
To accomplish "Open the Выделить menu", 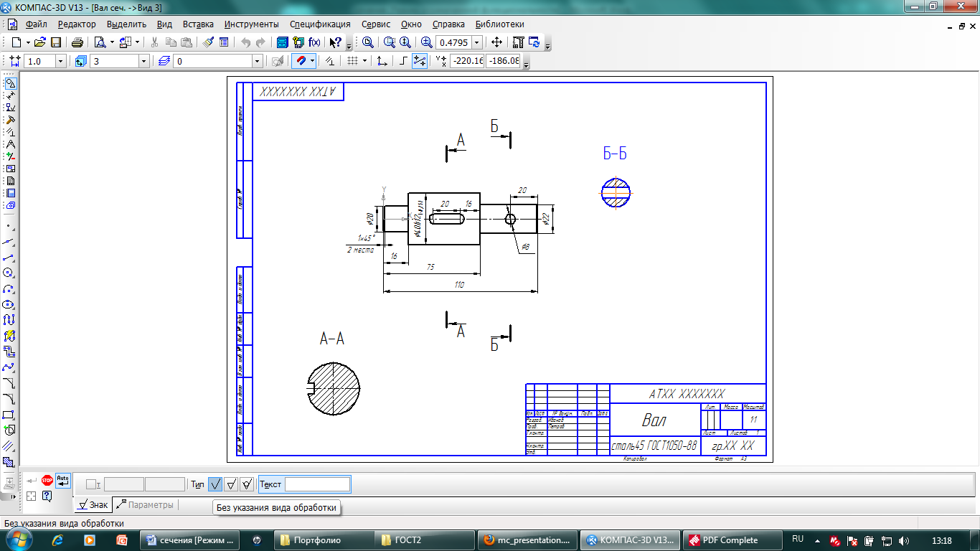I will click(x=126, y=24).
